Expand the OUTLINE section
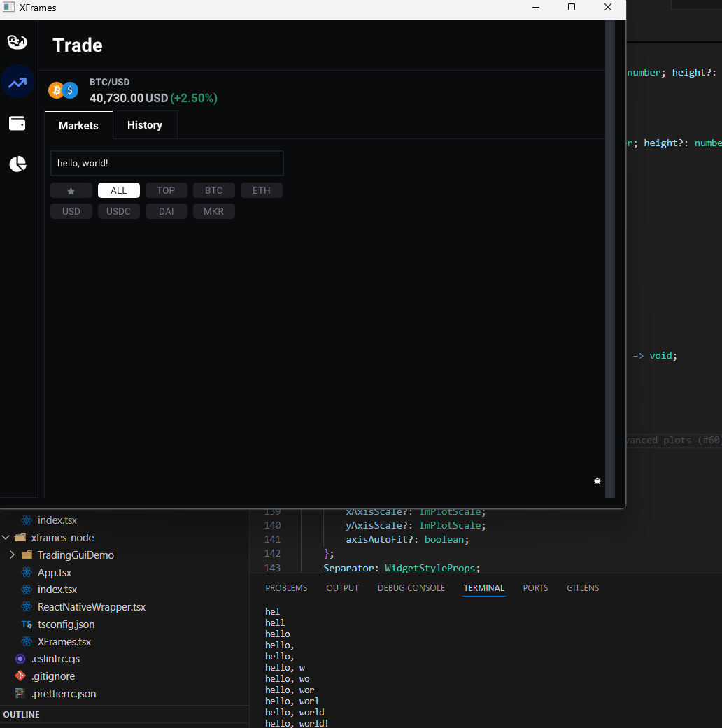This screenshot has height=728, width=722. click(x=125, y=715)
